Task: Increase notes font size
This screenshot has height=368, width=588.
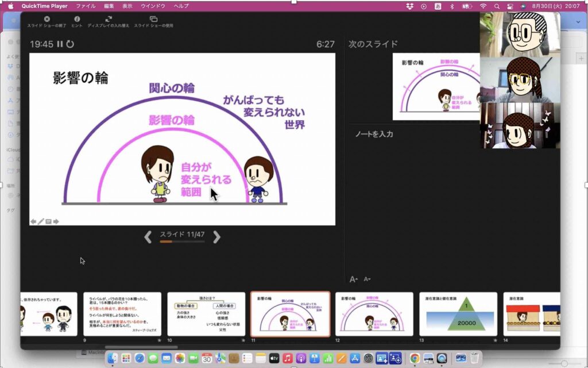Action: (353, 279)
